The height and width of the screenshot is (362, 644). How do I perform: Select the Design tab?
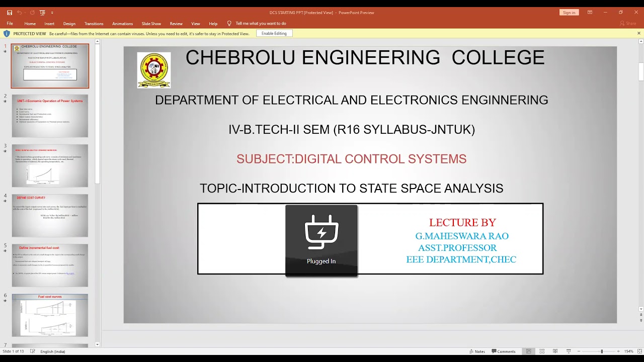[x=69, y=24]
